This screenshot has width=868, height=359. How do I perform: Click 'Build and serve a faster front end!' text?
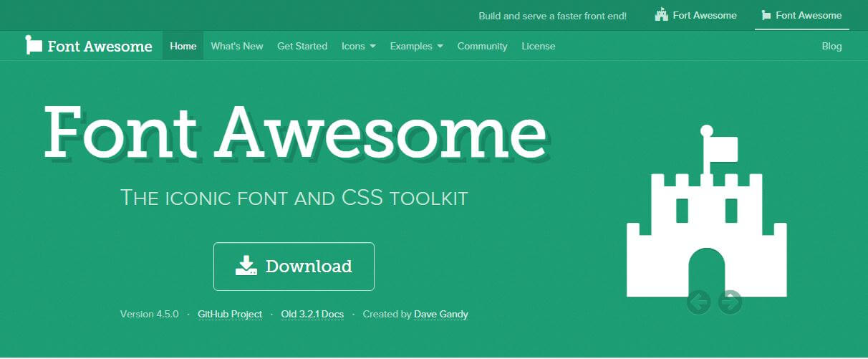[x=552, y=15]
